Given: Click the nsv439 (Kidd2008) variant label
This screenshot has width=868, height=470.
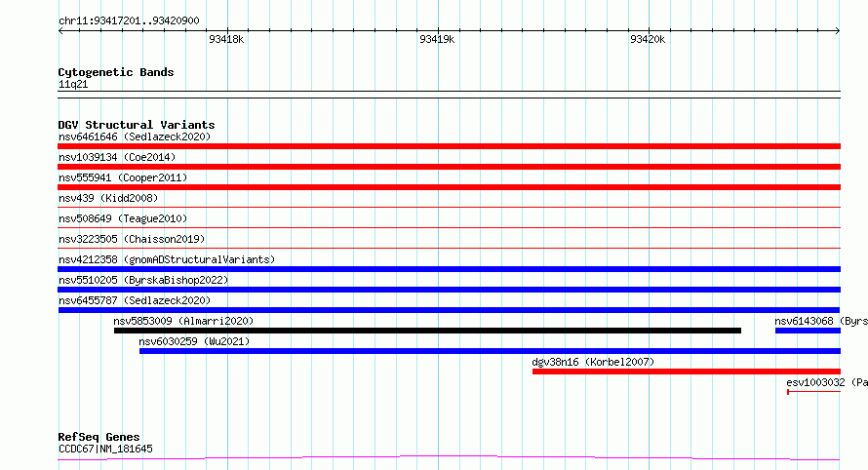Looking at the screenshot, I should [x=108, y=198].
